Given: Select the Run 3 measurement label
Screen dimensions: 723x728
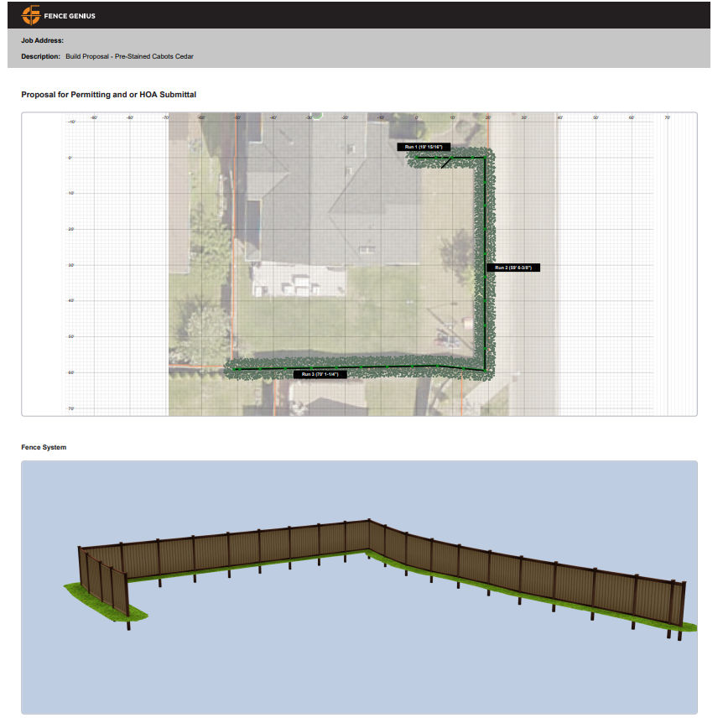Looking at the screenshot, I should [x=320, y=374].
